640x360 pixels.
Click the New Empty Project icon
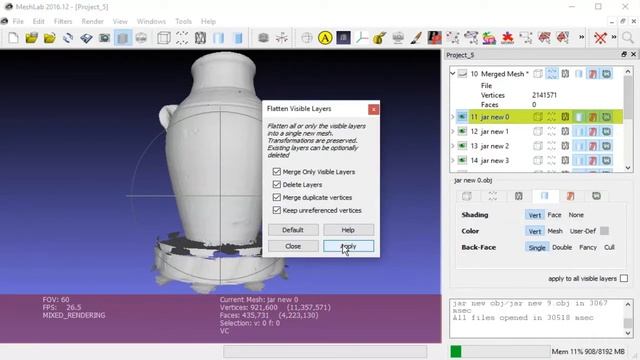pyautogui.click(x=13, y=38)
